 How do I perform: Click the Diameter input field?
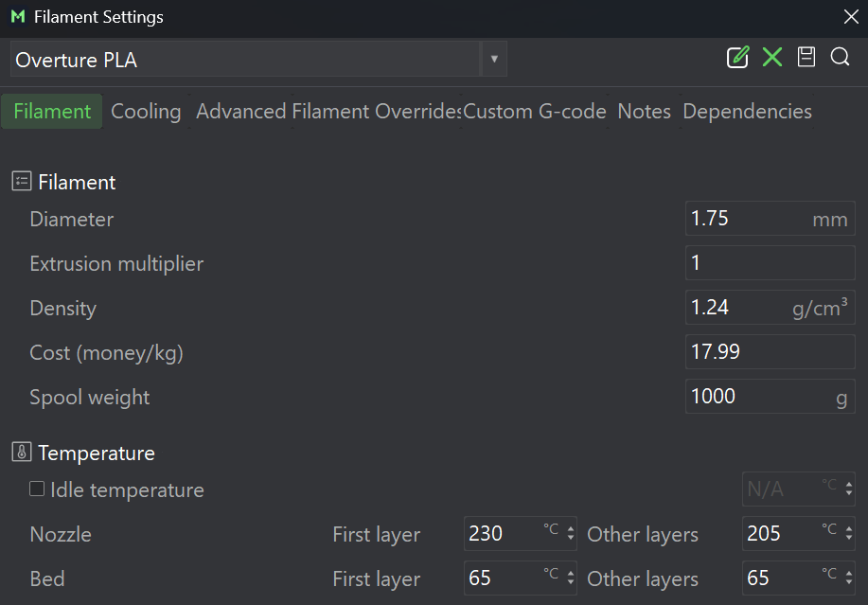click(770, 218)
